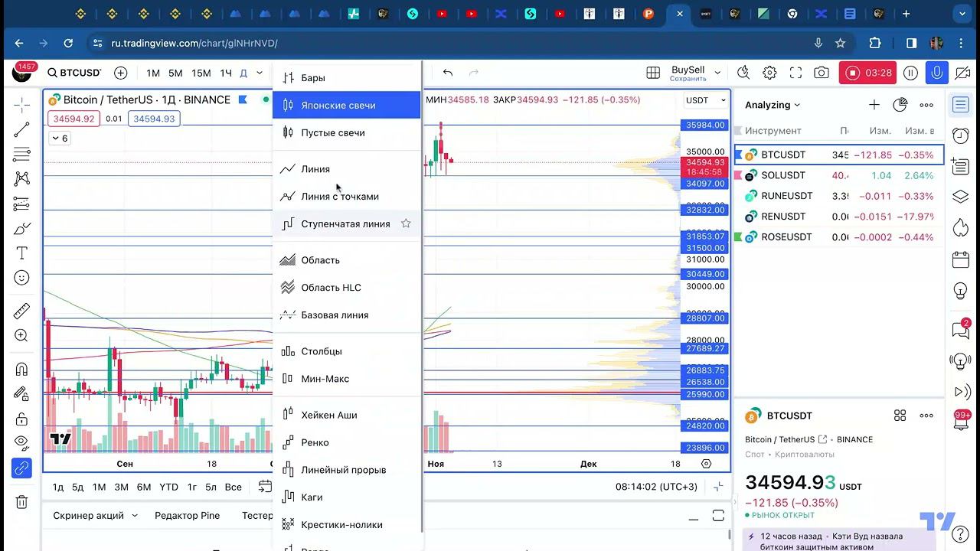Set the date range to 6М
The height and width of the screenshot is (551, 980).
coord(144,487)
